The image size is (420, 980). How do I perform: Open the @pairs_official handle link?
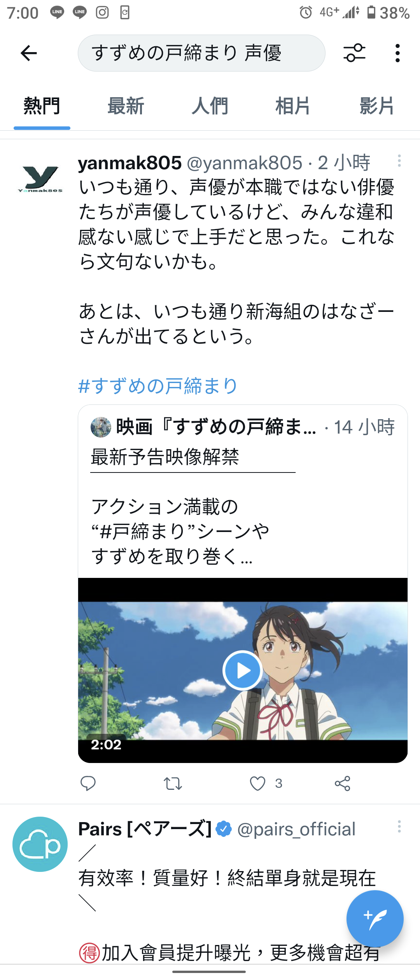pyautogui.click(x=296, y=829)
